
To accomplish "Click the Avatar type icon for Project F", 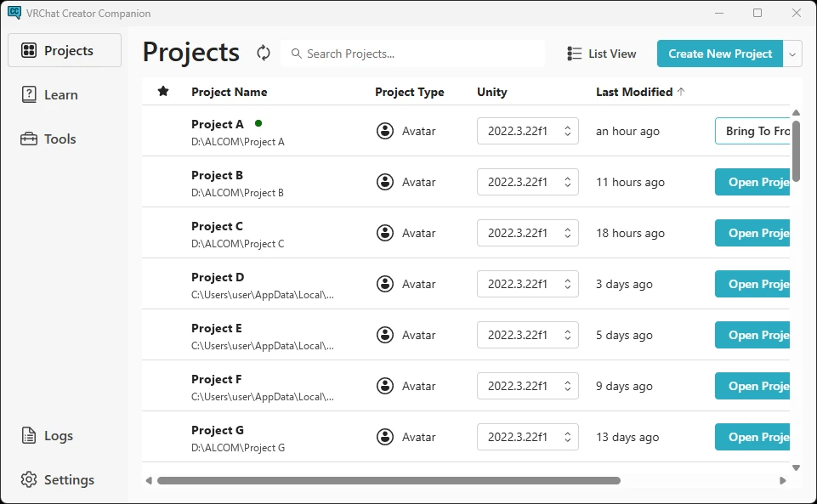I will click(x=385, y=387).
